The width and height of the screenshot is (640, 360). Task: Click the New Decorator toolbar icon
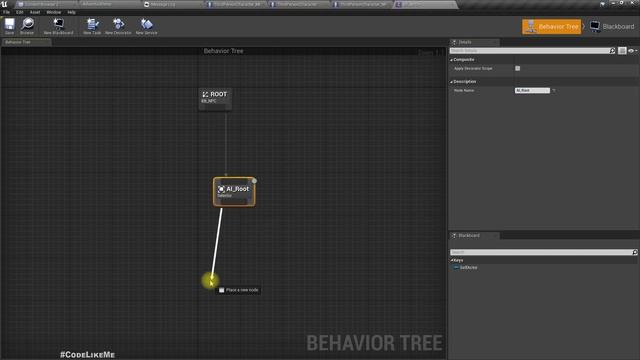click(118, 26)
